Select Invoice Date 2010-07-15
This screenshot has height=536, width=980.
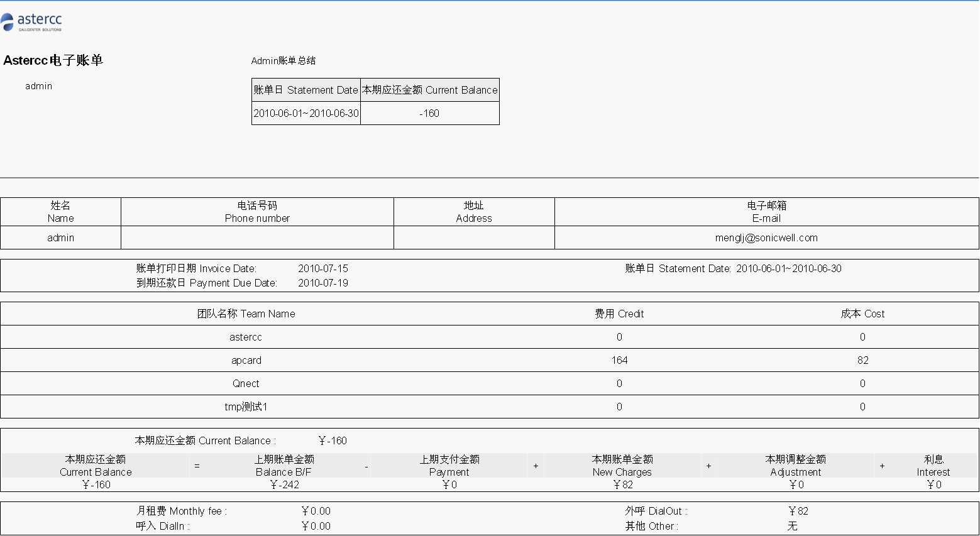pyautogui.click(x=323, y=268)
